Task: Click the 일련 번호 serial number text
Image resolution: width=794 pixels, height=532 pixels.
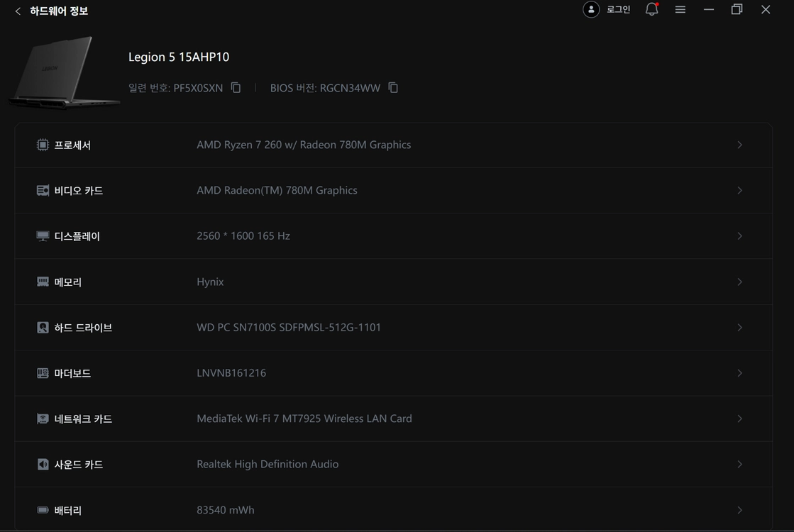Action: click(x=176, y=88)
